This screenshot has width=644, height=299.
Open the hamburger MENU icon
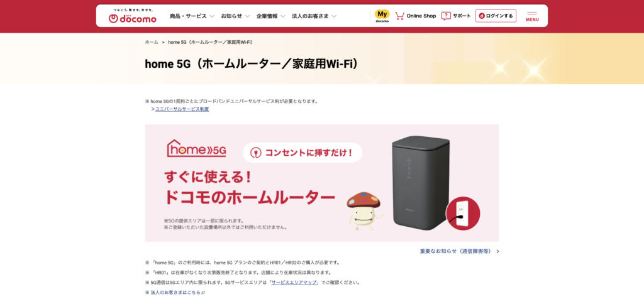[x=532, y=16]
